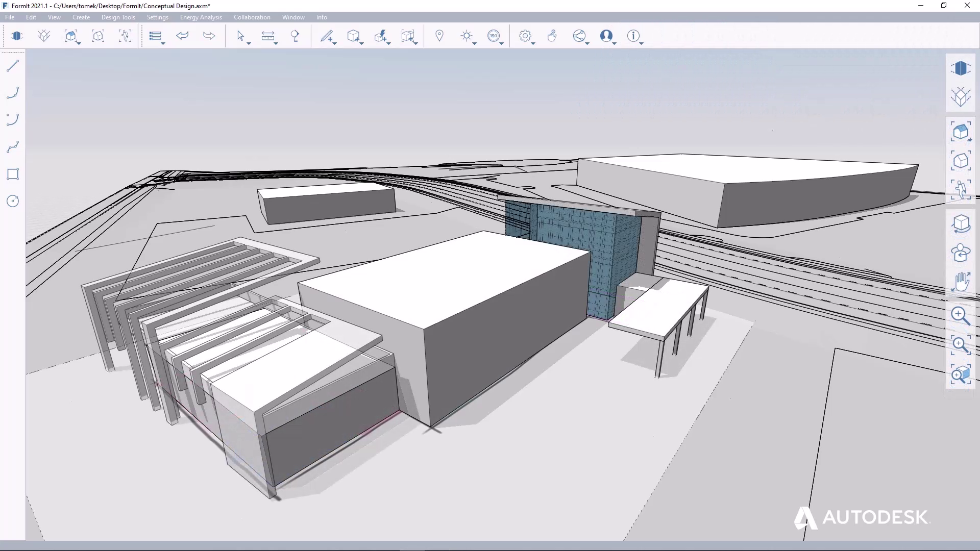Image resolution: width=980 pixels, height=551 pixels.
Task: Open the Collaboration menu
Action: pos(252,17)
